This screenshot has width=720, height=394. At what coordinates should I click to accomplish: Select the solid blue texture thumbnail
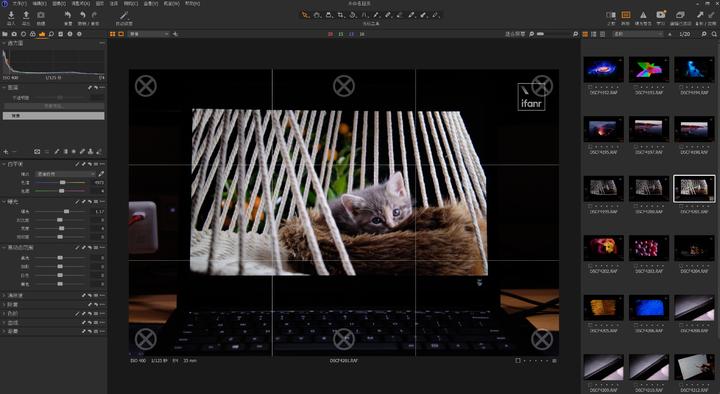(x=648, y=308)
